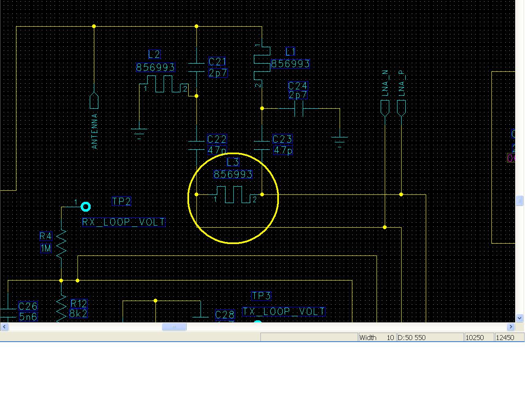Click the R4 reference label

click(x=46, y=236)
